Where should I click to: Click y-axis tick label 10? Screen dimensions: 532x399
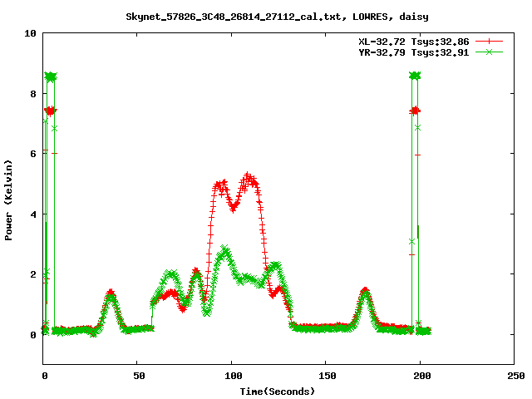tap(30, 33)
